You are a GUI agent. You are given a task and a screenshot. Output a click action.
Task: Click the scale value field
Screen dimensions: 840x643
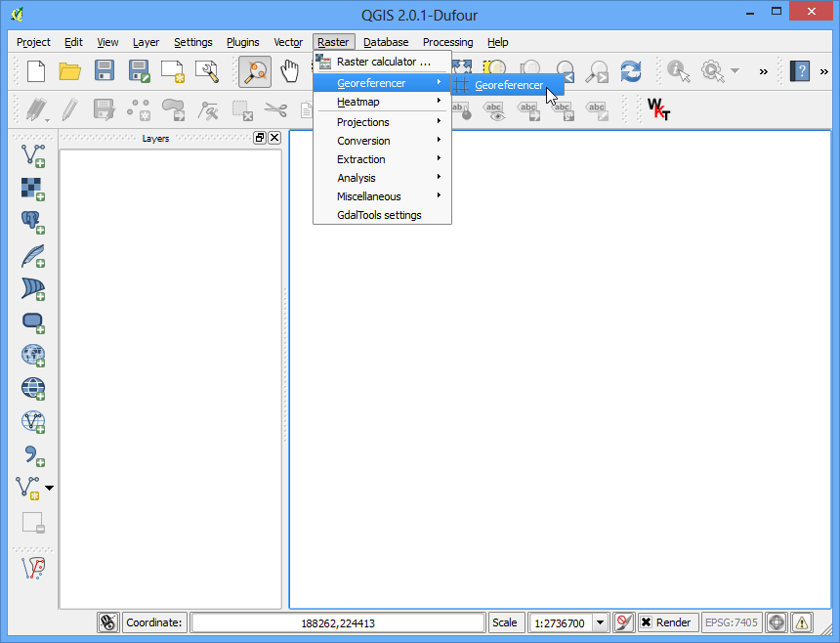pyautogui.click(x=560, y=622)
